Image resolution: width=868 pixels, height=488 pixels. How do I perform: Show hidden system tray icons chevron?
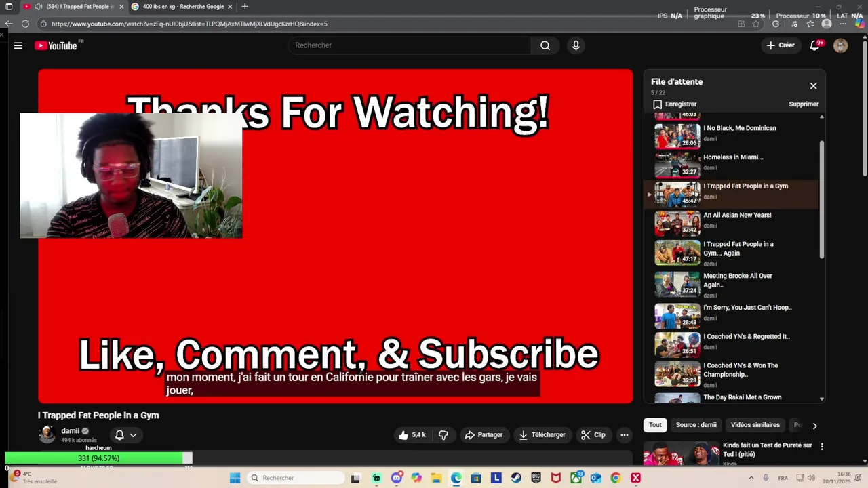point(751,478)
